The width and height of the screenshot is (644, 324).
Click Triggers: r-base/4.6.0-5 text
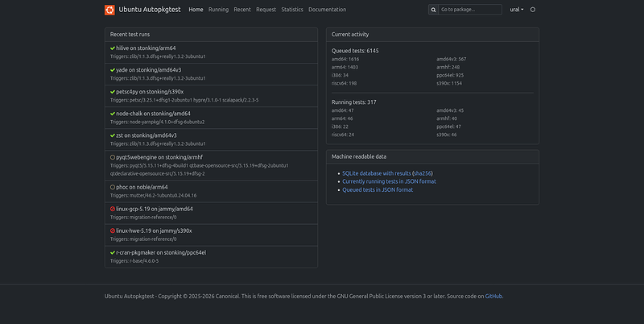pyautogui.click(x=134, y=261)
